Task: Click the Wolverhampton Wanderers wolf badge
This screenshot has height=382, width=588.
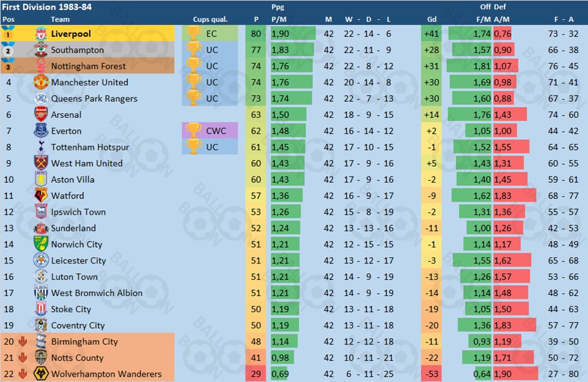Action: [x=41, y=374]
